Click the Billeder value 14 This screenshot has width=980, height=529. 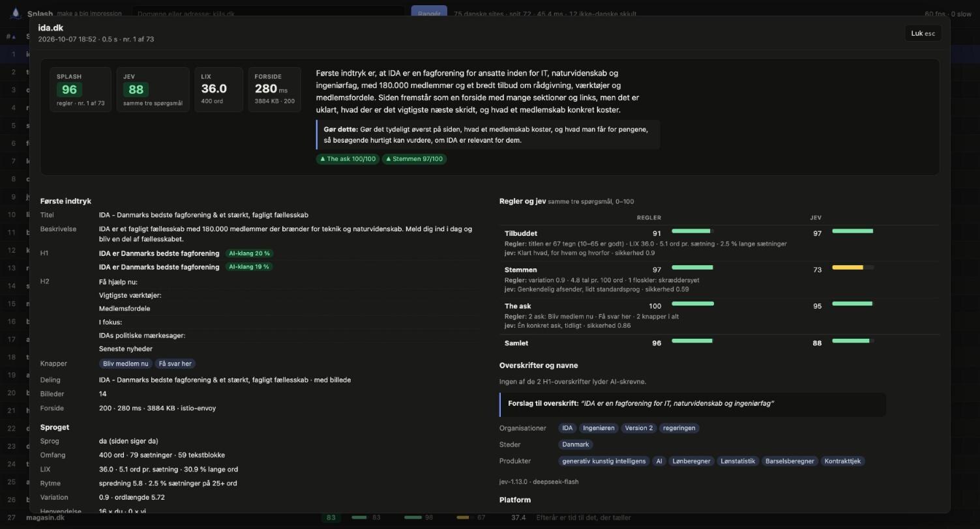click(x=103, y=394)
